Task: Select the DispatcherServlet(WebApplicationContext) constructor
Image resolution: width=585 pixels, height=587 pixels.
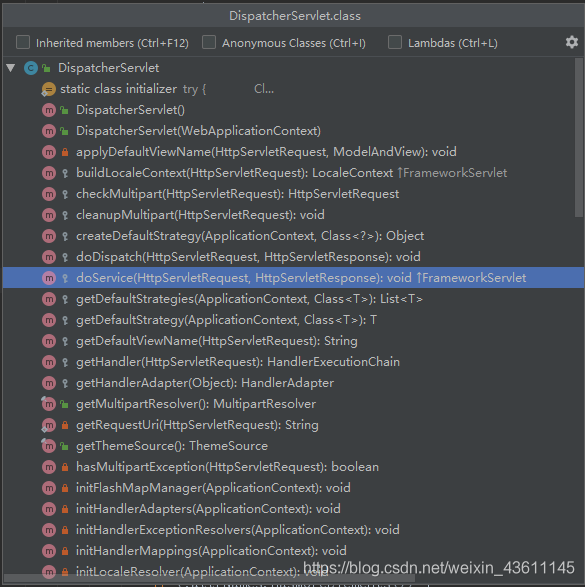Action: 198,131
